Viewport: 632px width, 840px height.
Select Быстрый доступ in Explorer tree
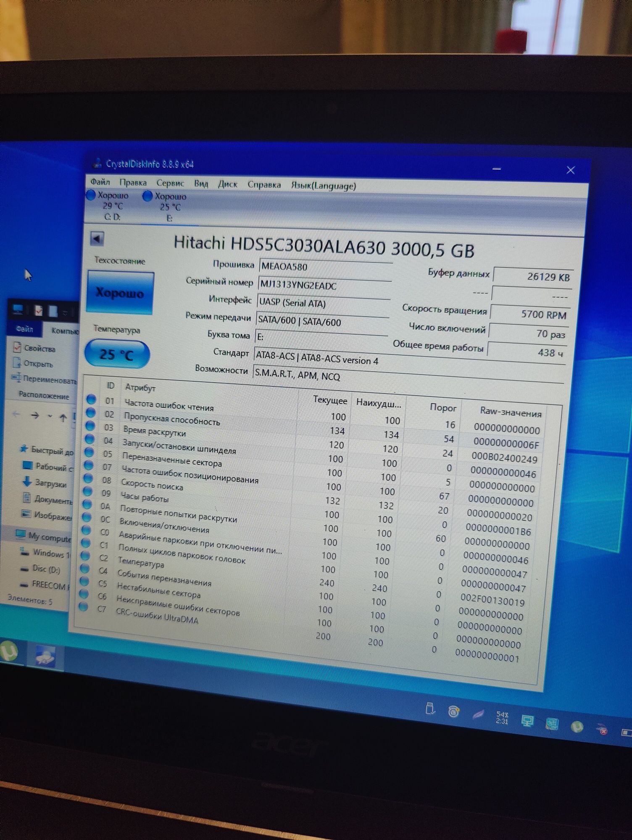47,450
